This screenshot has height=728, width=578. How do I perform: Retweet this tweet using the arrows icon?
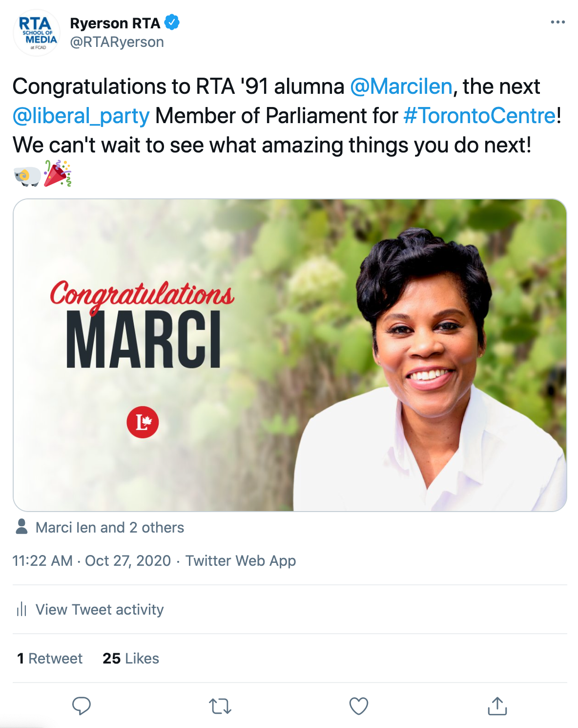point(220,707)
